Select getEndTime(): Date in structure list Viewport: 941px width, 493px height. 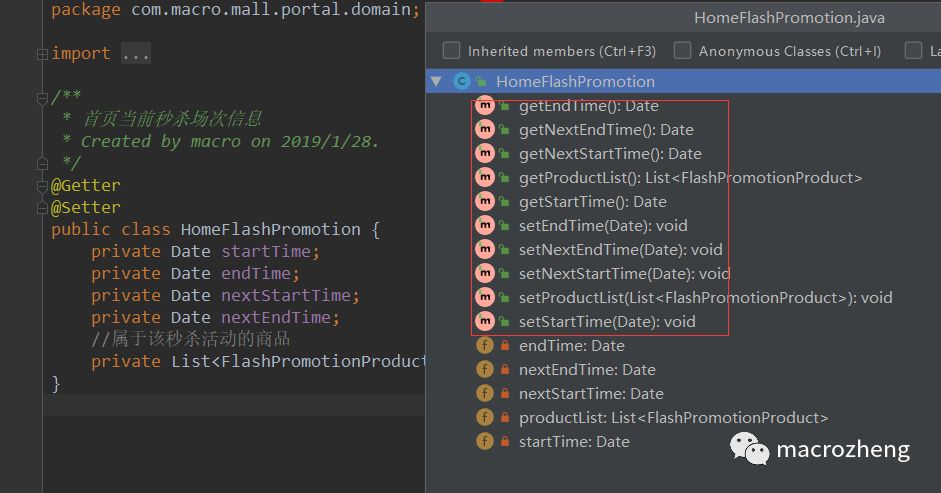(589, 106)
